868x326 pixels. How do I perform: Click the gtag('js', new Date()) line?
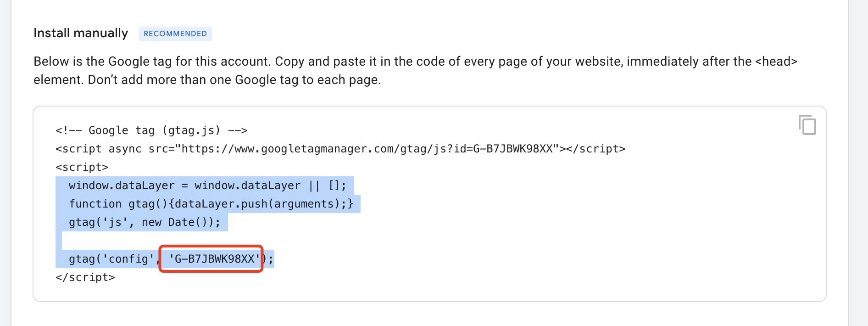[145, 222]
